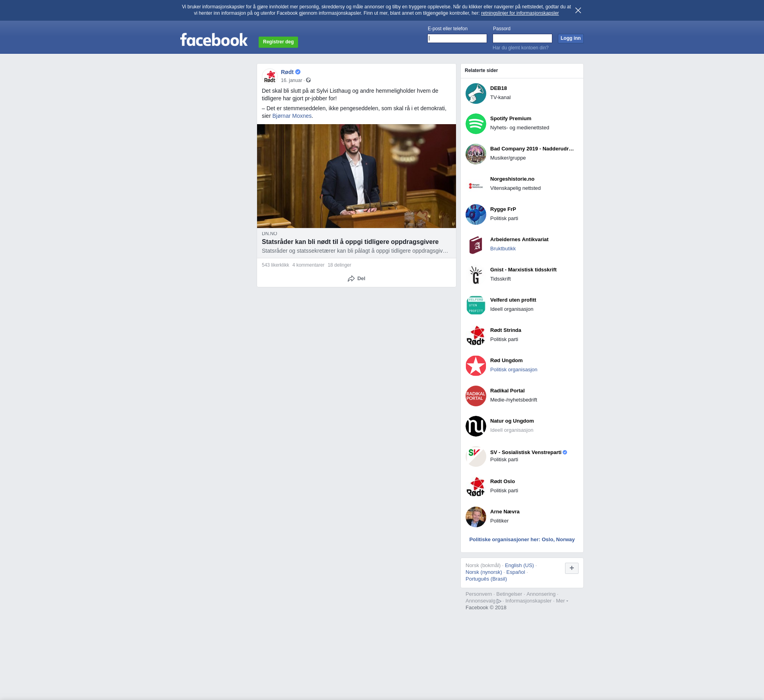
Task: Switch language to Português (Brasil)
Action: [486, 579]
